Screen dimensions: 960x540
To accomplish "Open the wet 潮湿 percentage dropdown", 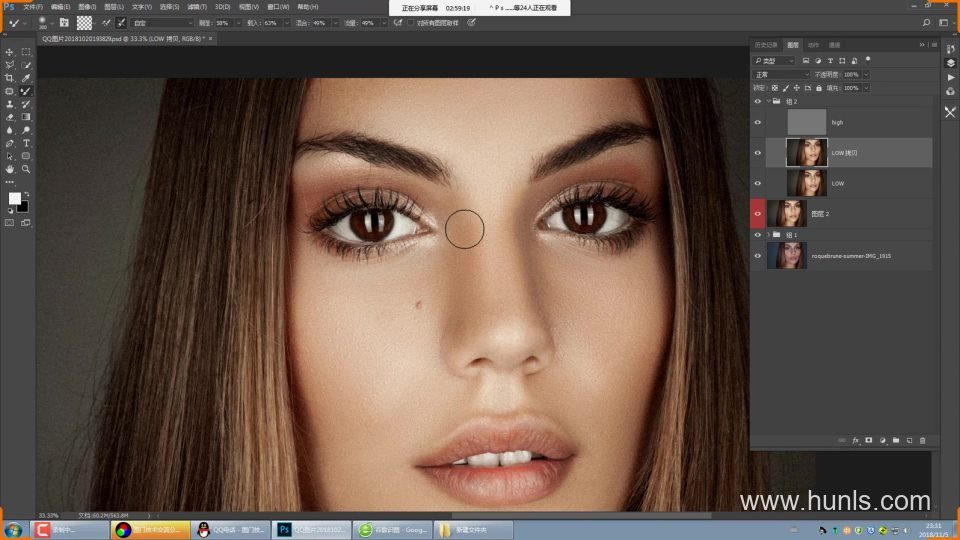I will [239, 23].
